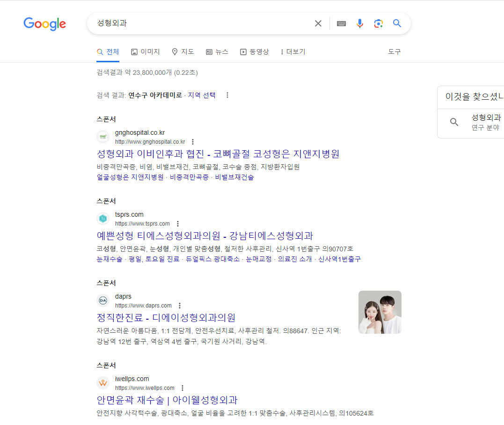This screenshot has height=425, width=504.
Task: Click the Google logo
Action: click(x=44, y=24)
